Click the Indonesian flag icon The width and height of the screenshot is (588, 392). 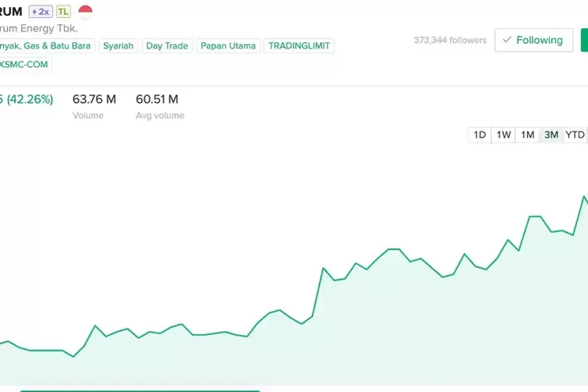pos(85,12)
